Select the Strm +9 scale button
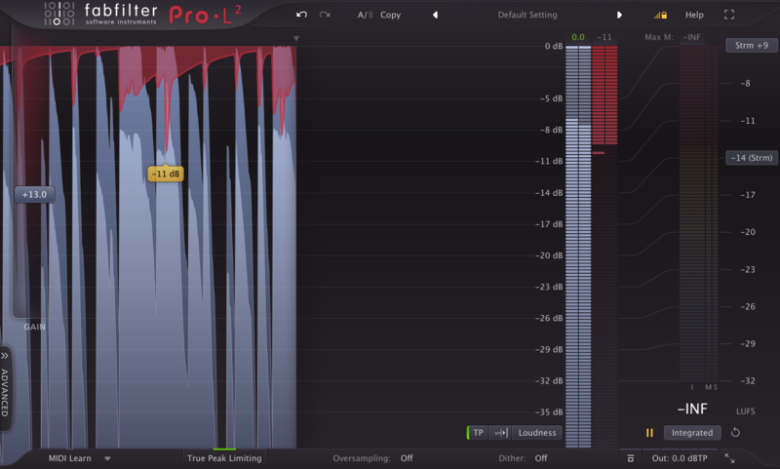This screenshot has width=780, height=469. (x=751, y=45)
